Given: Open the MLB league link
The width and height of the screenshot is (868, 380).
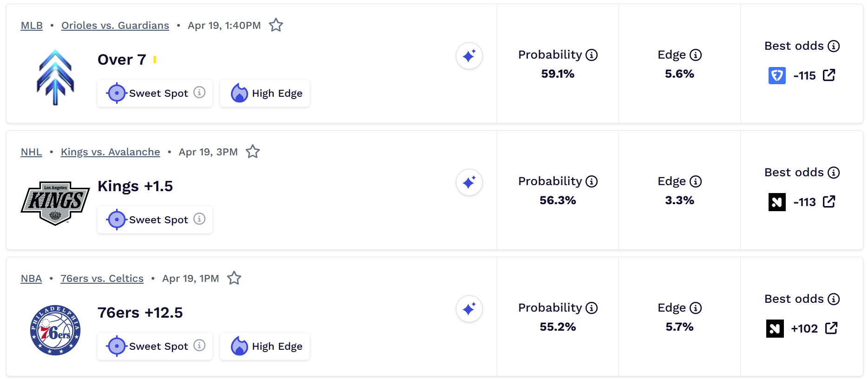Looking at the screenshot, I should [32, 26].
